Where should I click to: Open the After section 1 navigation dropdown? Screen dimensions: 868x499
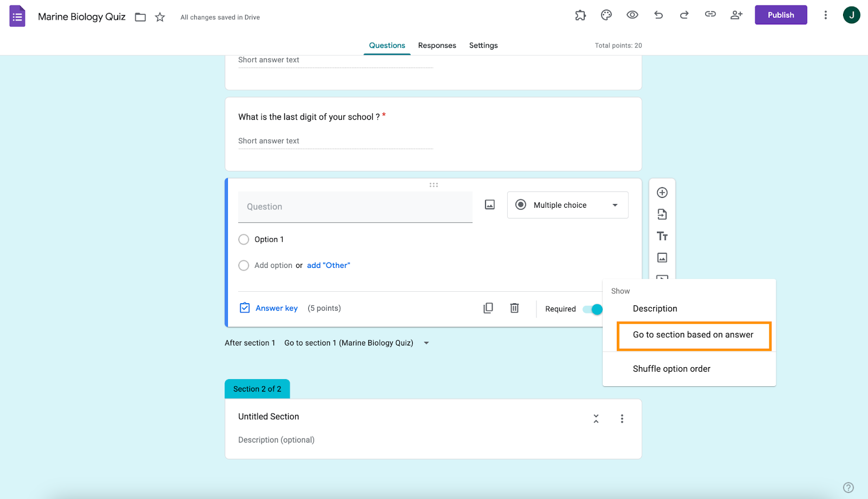pos(357,343)
